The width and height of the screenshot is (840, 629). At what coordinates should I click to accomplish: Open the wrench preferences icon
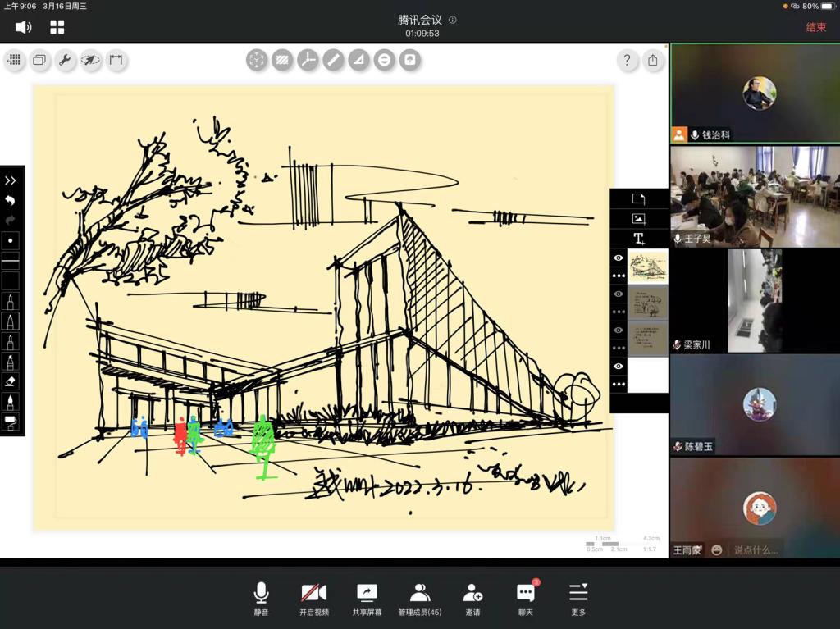65,60
